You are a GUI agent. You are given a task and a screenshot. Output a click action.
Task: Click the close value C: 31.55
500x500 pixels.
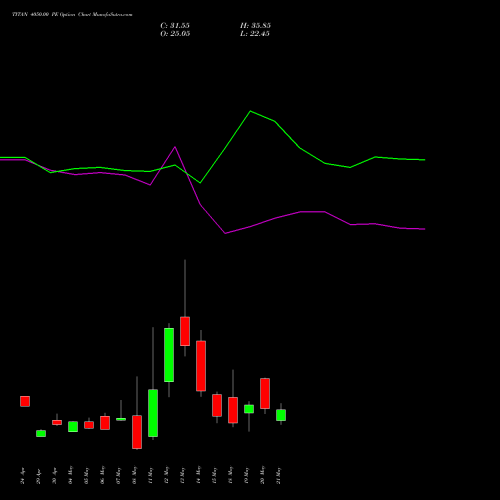point(175,26)
